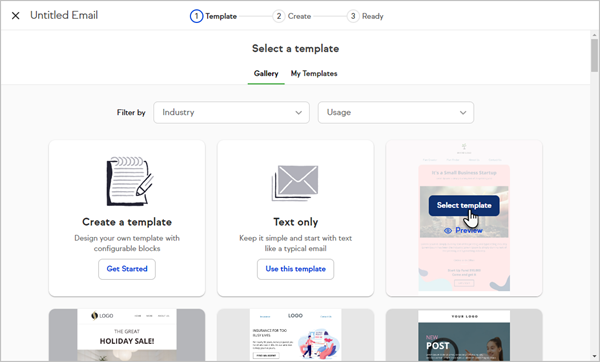The width and height of the screenshot is (600, 362).
Task: Click the Untitled Email title
Action: click(x=64, y=15)
